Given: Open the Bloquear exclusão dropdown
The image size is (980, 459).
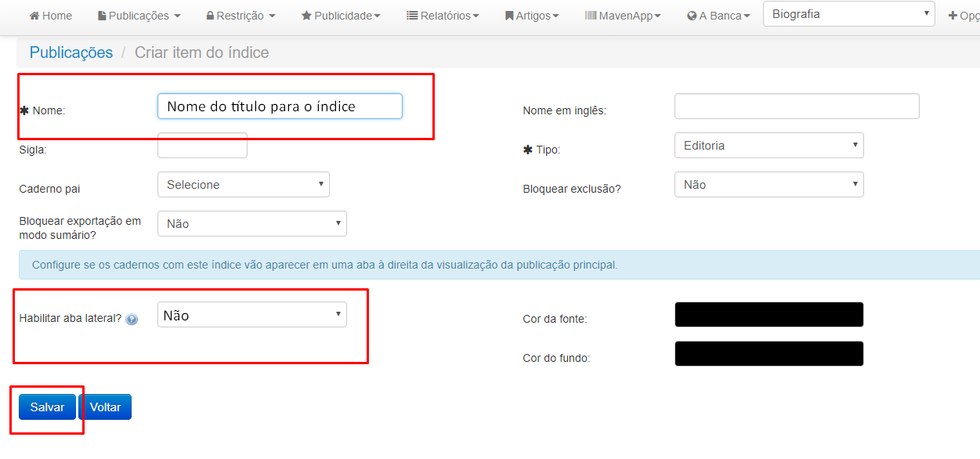Looking at the screenshot, I should pyautogui.click(x=768, y=185).
